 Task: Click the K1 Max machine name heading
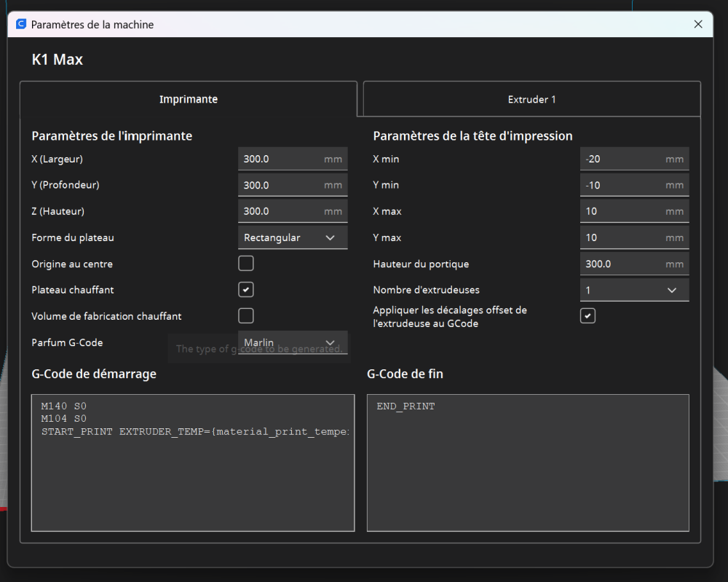(x=57, y=60)
